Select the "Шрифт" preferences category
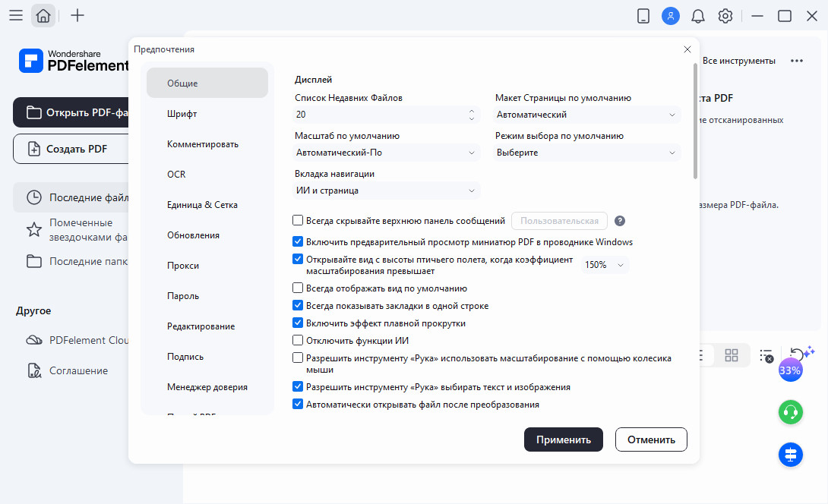 click(x=182, y=114)
